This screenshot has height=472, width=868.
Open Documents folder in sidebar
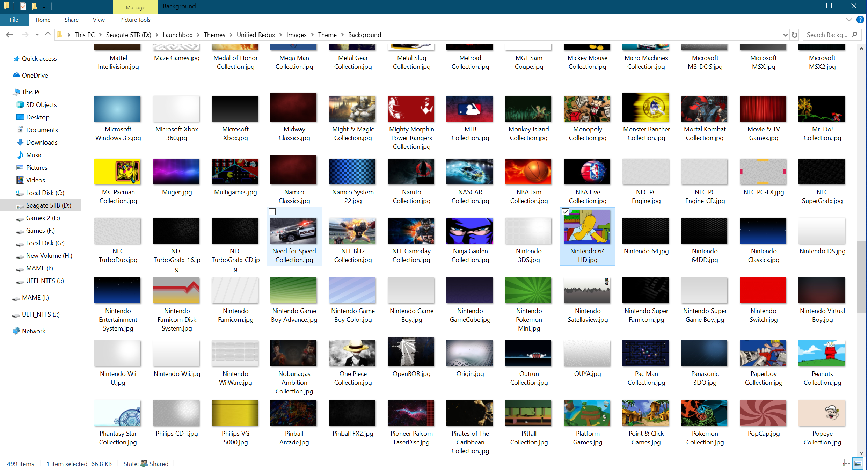pos(42,130)
